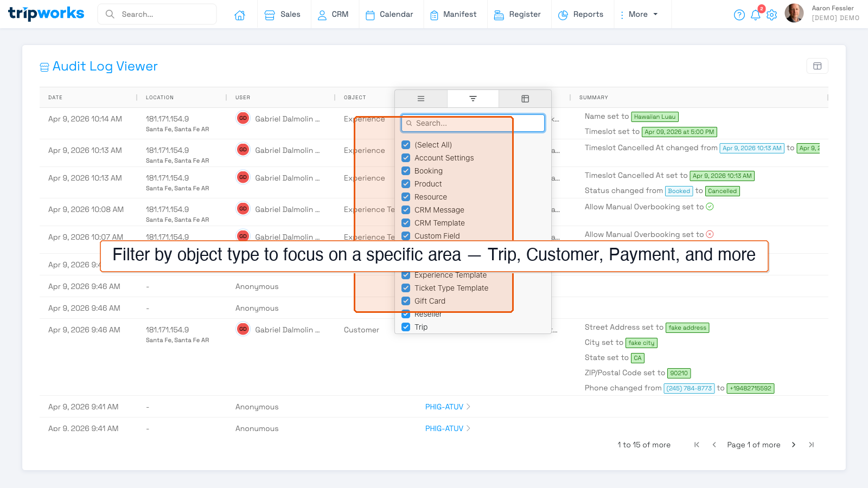Open the More dropdown menu
868x488 pixels.
coord(640,15)
